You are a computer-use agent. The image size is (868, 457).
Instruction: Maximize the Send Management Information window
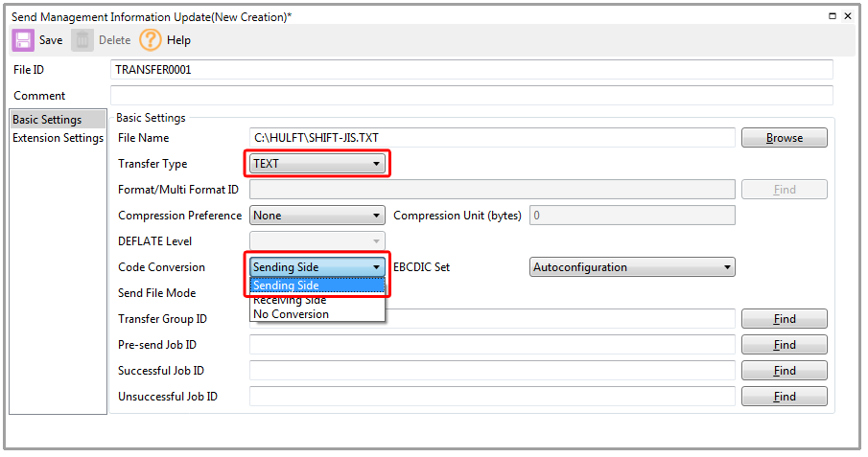pyautogui.click(x=831, y=16)
